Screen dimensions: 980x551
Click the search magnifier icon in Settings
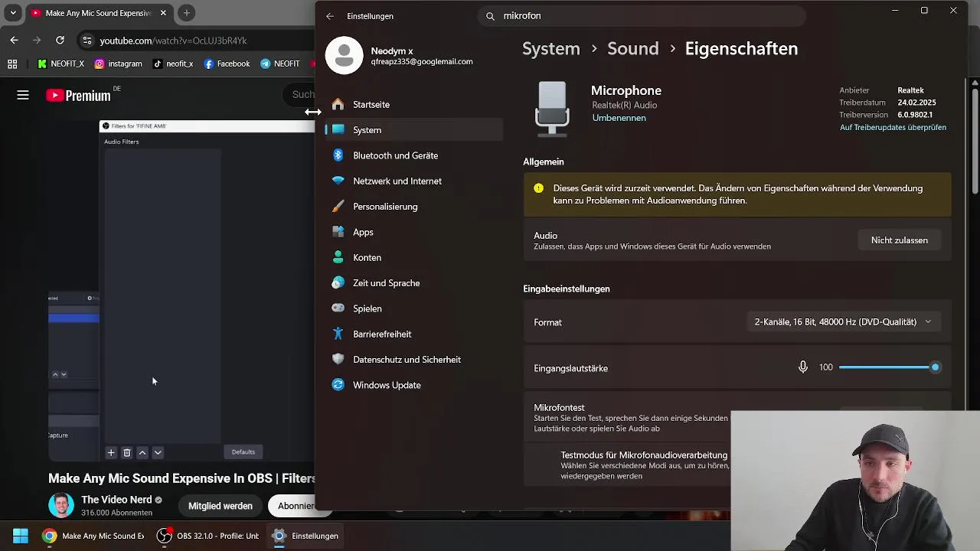tap(490, 16)
